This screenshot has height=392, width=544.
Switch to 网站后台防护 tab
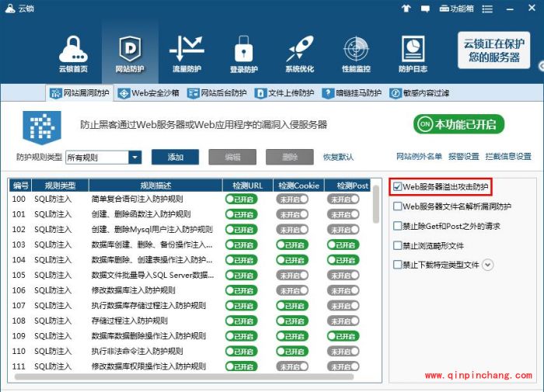[x=217, y=93]
